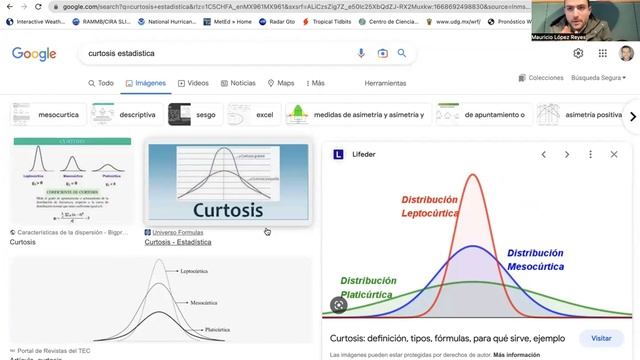The height and width of the screenshot is (360, 640).
Task: Click the Lifeder site logo icon
Action: click(x=338, y=154)
